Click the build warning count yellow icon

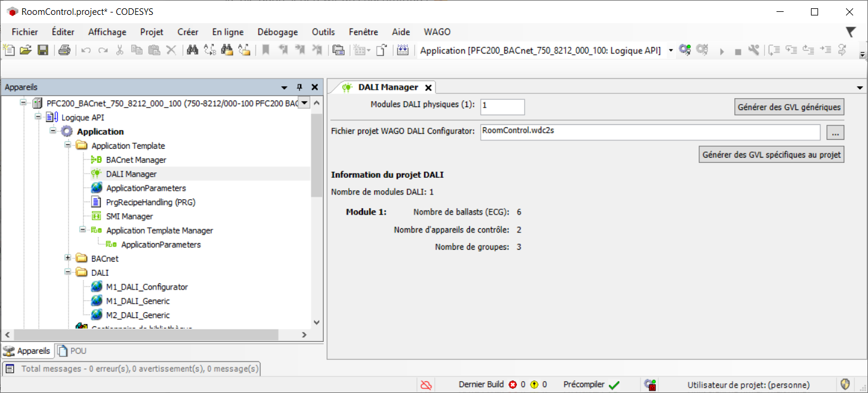[534, 385]
